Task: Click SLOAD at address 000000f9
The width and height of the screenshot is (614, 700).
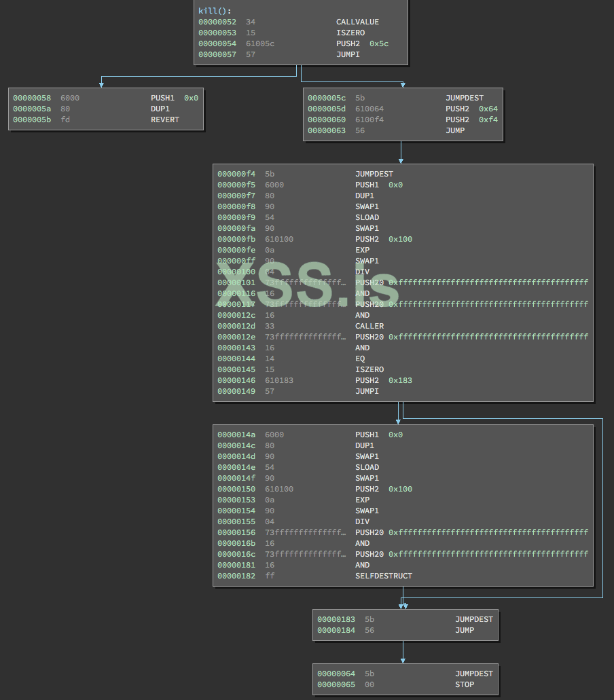Action: tap(367, 217)
